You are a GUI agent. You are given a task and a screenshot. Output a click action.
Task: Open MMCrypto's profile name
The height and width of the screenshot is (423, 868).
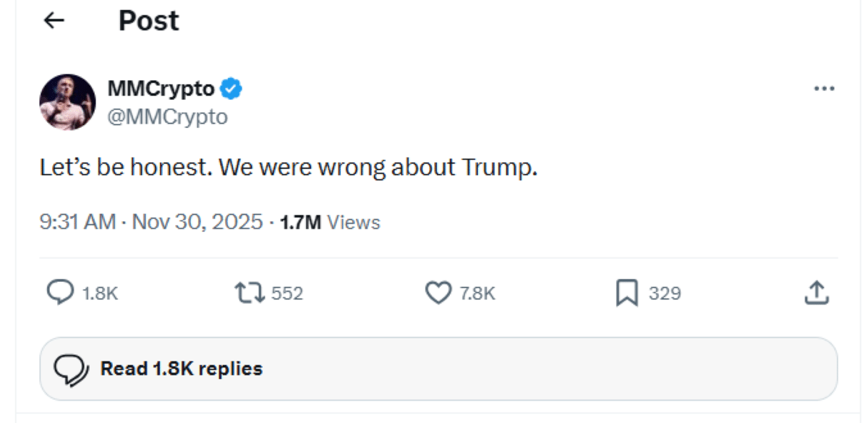pos(160,88)
